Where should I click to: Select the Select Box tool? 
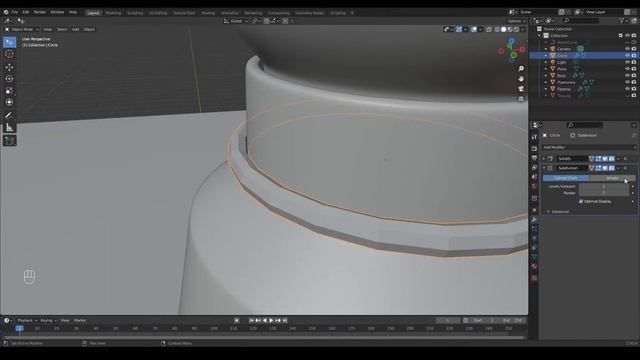tap(9, 42)
